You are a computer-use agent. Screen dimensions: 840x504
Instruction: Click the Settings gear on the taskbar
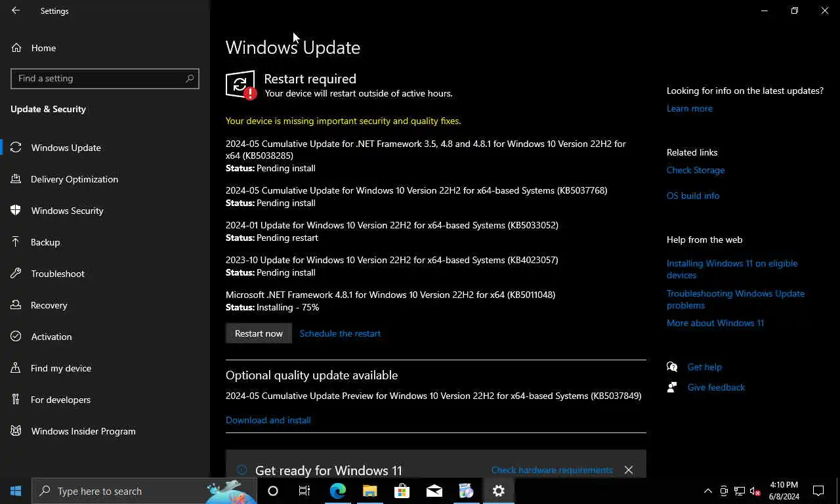[x=499, y=491]
